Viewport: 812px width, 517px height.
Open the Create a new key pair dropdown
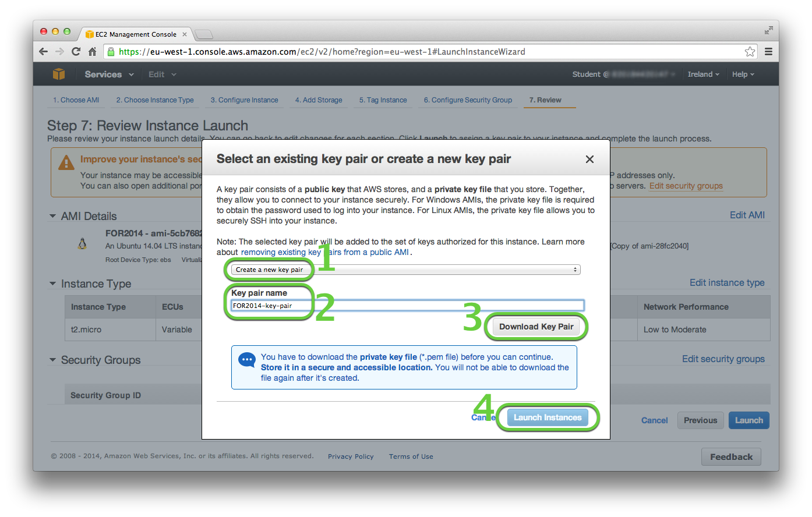tap(405, 270)
